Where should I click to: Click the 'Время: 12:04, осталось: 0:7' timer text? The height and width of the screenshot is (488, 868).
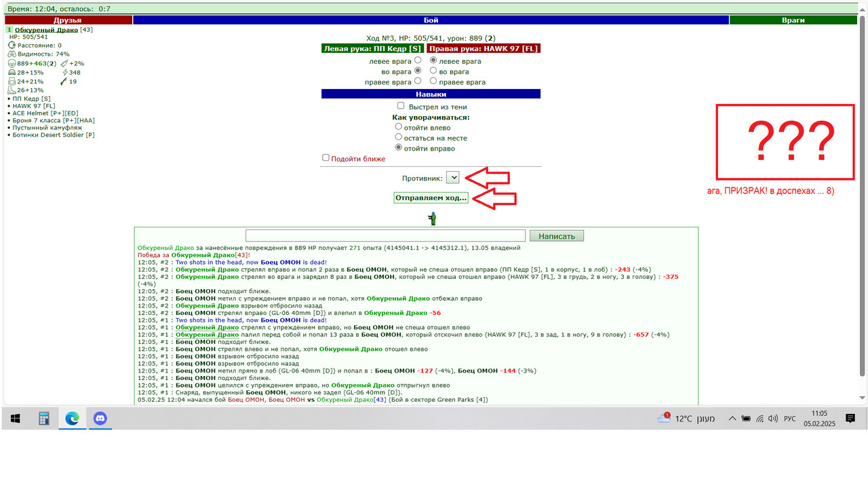(x=59, y=9)
